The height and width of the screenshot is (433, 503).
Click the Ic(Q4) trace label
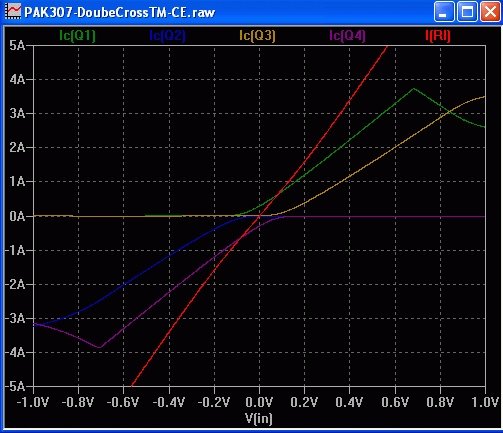347,35
